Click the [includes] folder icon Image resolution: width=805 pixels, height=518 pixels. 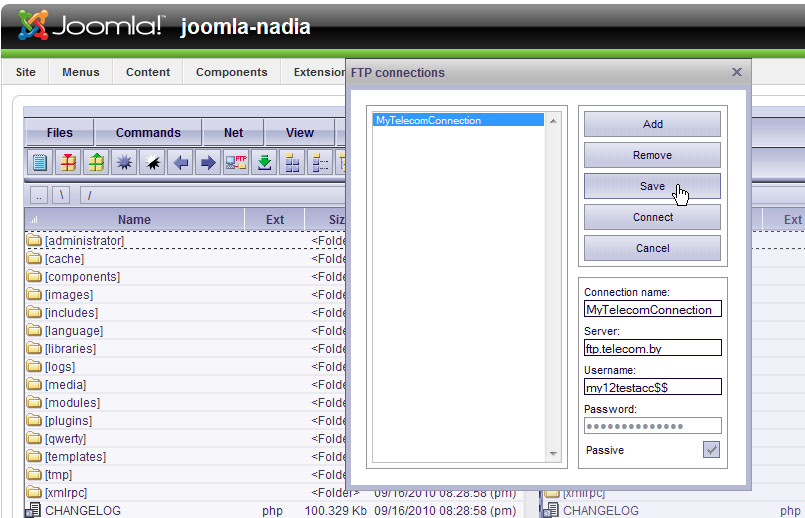34,312
